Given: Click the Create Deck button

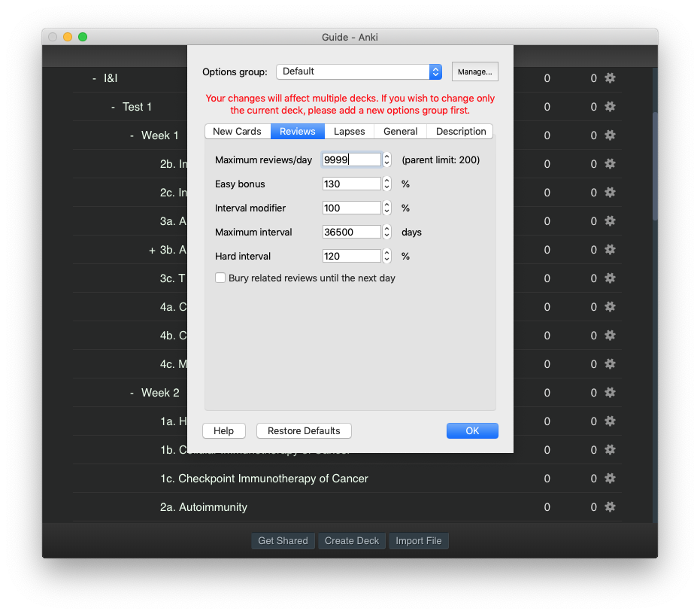Looking at the screenshot, I should point(352,541).
